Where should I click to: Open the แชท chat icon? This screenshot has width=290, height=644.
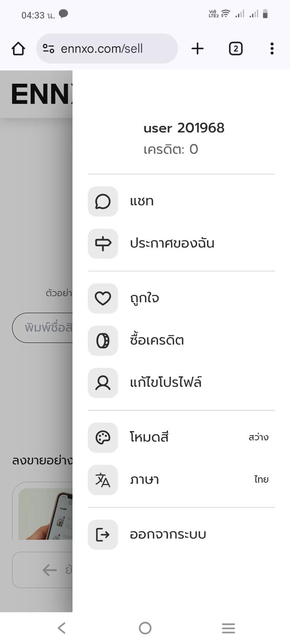tap(102, 202)
